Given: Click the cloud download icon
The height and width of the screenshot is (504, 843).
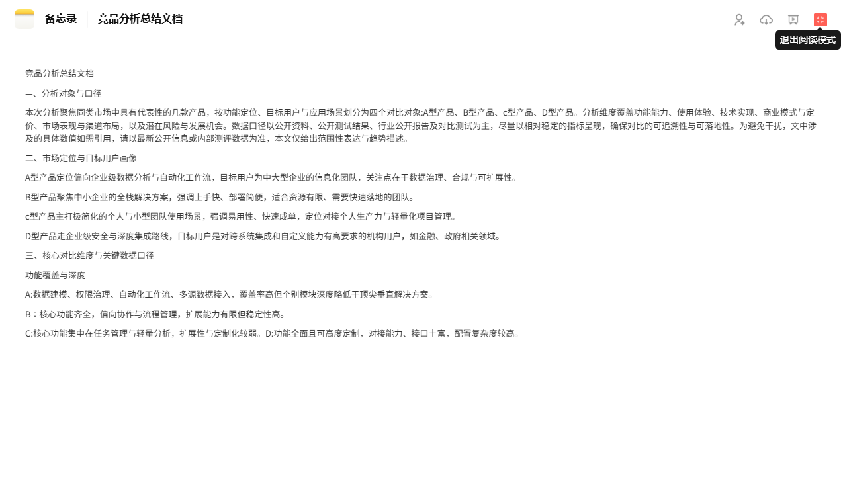Looking at the screenshot, I should click(766, 20).
